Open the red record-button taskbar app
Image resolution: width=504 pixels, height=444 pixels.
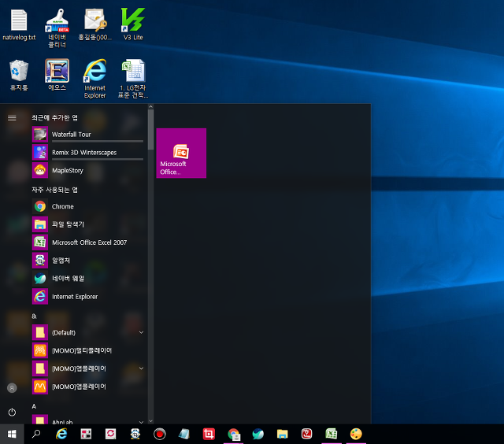[159, 434]
